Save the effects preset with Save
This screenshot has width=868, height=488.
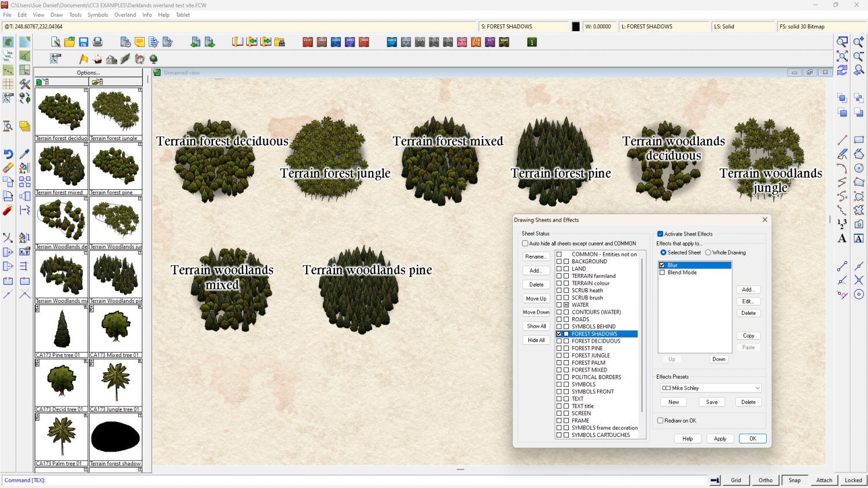coord(712,402)
